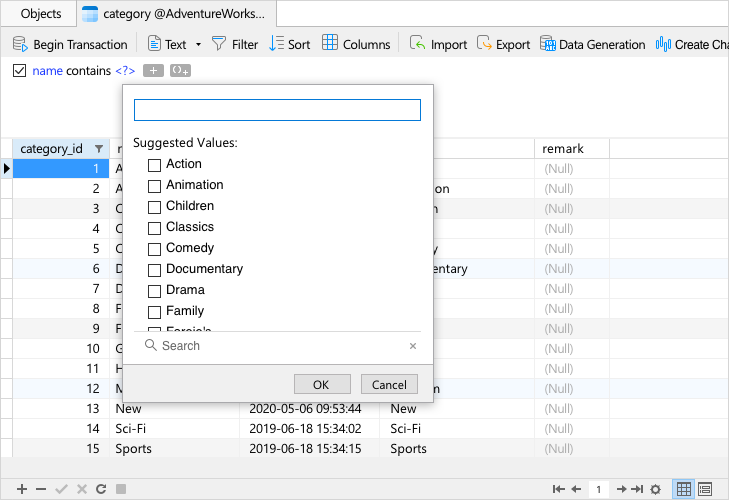Image resolution: width=729 pixels, height=500 pixels.
Task: Switch to the Objects tab
Action: pyautogui.click(x=40, y=13)
